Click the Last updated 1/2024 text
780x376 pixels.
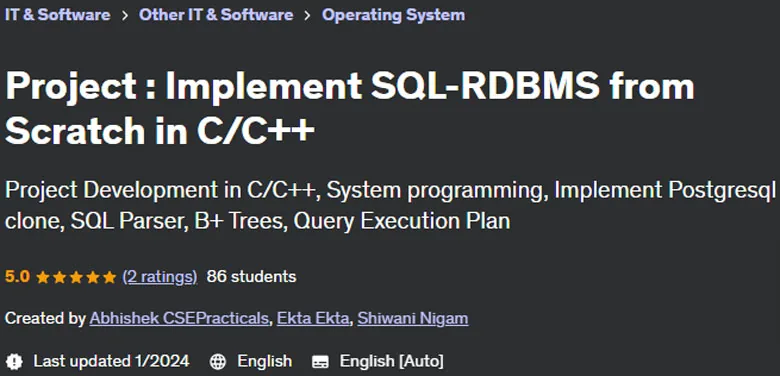click(x=111, y=361)
